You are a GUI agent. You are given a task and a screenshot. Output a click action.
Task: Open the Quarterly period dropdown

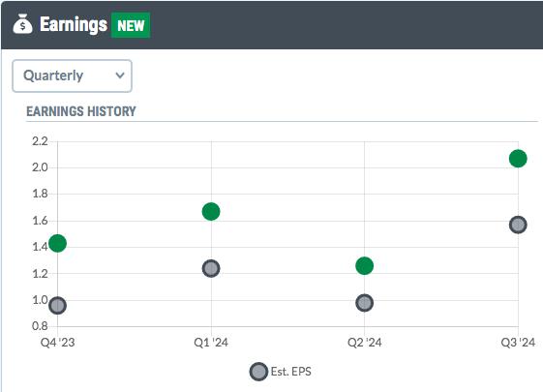coord(72,75)
